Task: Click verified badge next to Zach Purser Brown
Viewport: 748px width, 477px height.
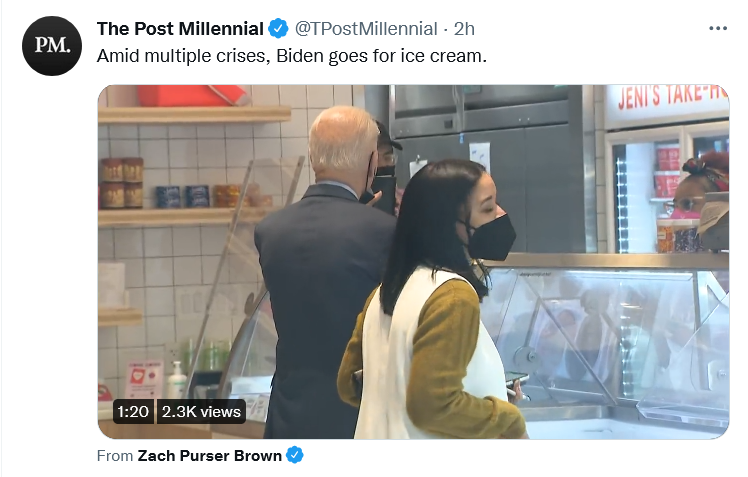Action: [295, 455]
